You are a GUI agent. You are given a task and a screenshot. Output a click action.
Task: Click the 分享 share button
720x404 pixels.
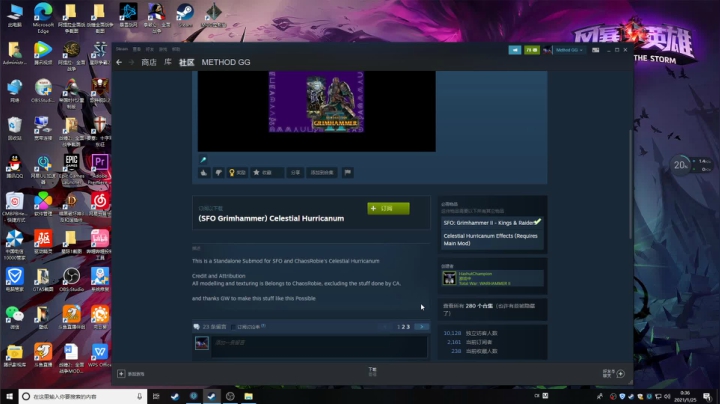[295, 173]
